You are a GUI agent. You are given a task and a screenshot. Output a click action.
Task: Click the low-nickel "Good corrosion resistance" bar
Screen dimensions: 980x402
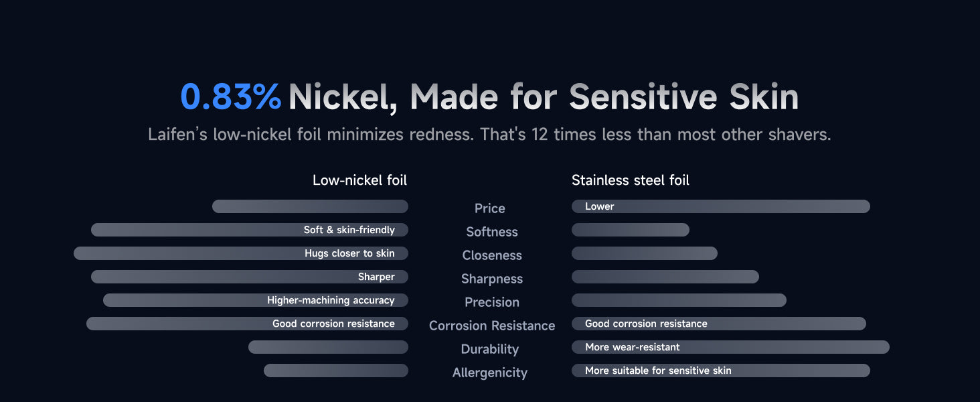[x=247, y=324]
